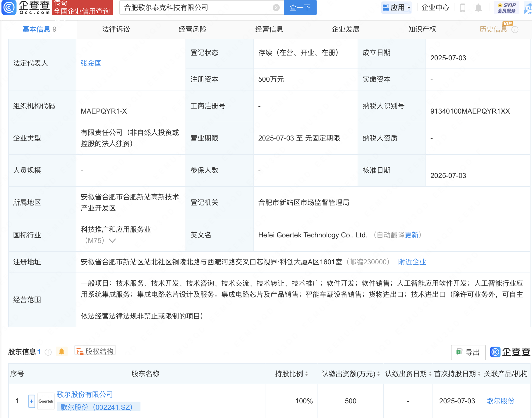
Task: Click 营业期限 value 2025-07-03 至 无固定期限
Action: [x=299, y=138]
